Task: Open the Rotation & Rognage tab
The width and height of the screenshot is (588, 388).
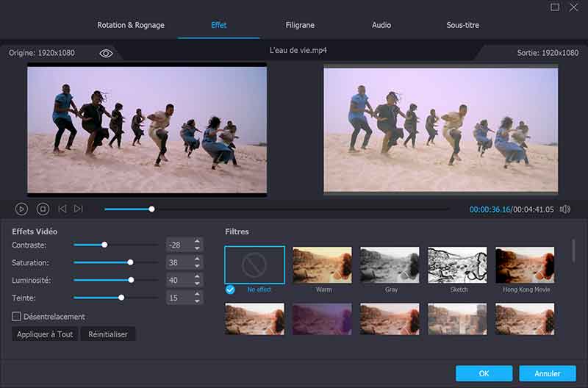Action: (x=131, y=25)
